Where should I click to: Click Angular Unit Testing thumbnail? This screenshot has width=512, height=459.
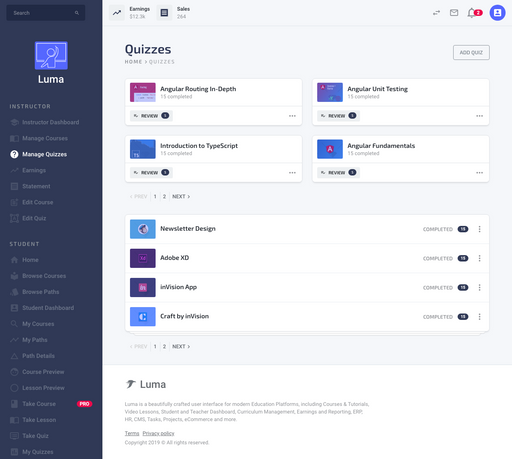(x=330, y=92)
